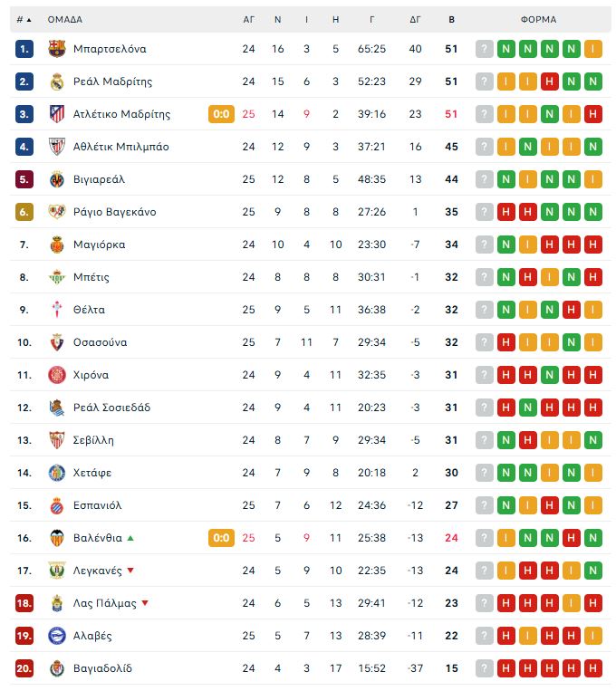Open the Atlético Madrid club logo
This screenshot has width=616, height=691.
coord(57,114)
